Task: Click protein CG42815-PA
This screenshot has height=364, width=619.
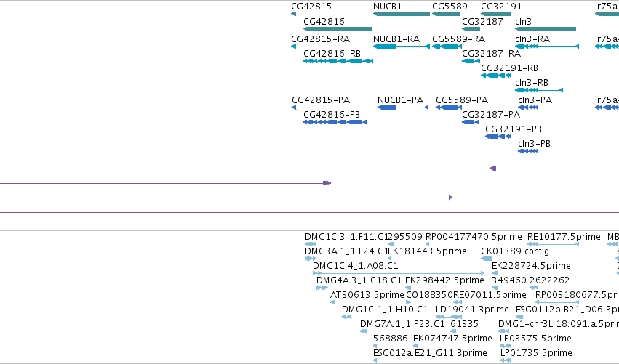Action: pos(321,100)
